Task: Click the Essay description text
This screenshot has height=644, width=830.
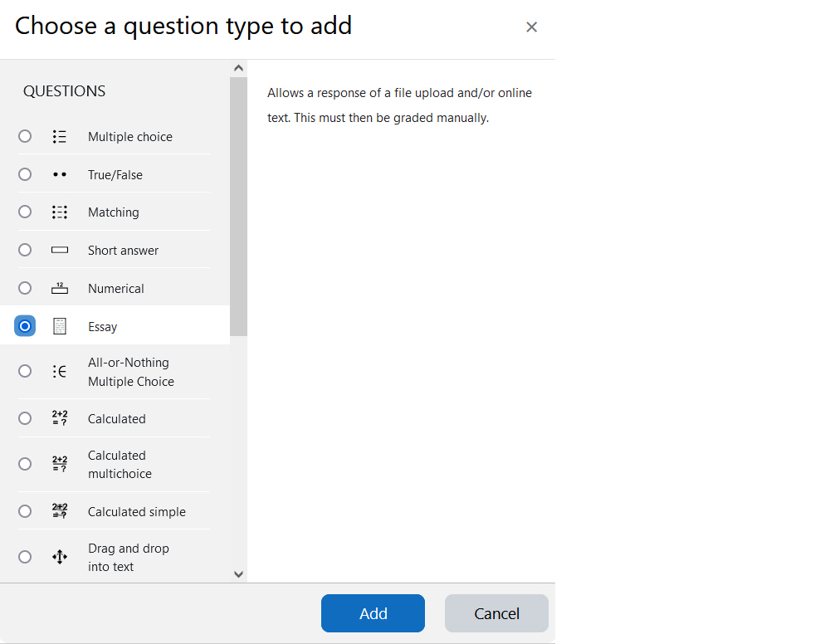Action: 400,105
